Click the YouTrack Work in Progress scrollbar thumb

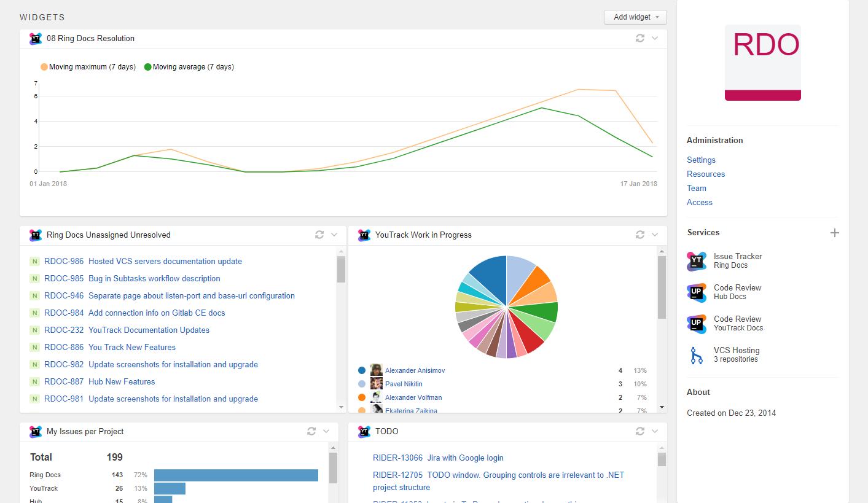(x=662, y=287)
